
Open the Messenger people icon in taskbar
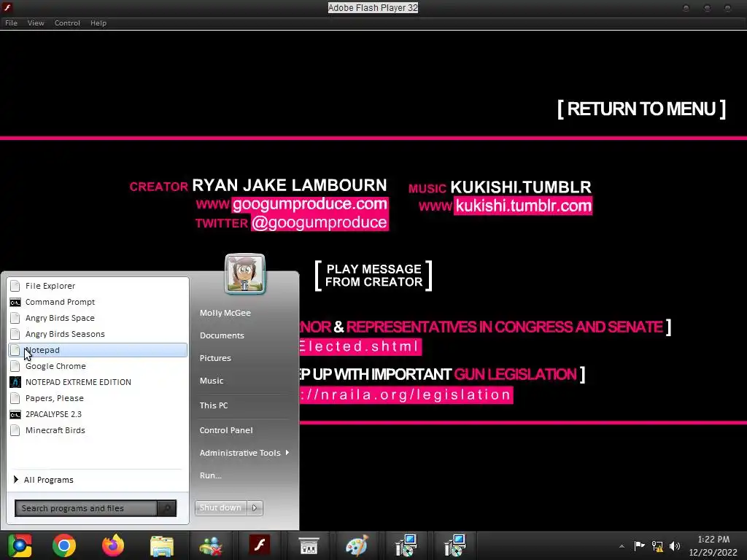coord(211,545)
